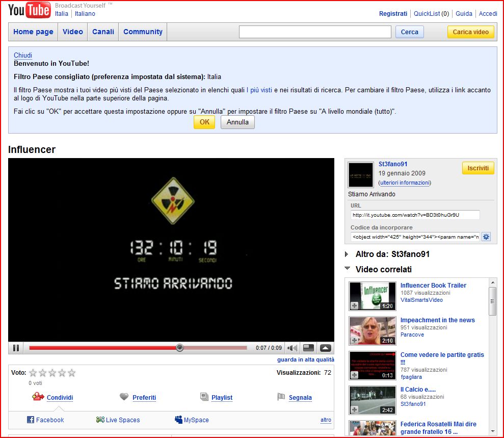This screenshot has width=504, height=438.
Task: Open the Canali tab
Action: point(103,32)
